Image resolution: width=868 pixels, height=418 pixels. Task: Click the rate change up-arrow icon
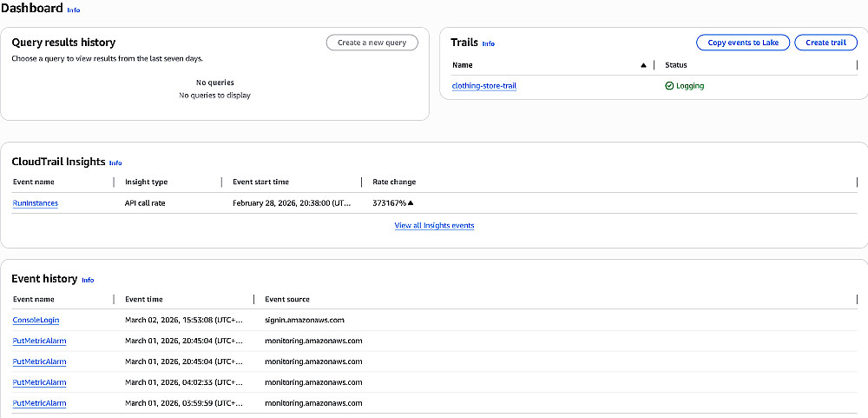tap(411, 203)
